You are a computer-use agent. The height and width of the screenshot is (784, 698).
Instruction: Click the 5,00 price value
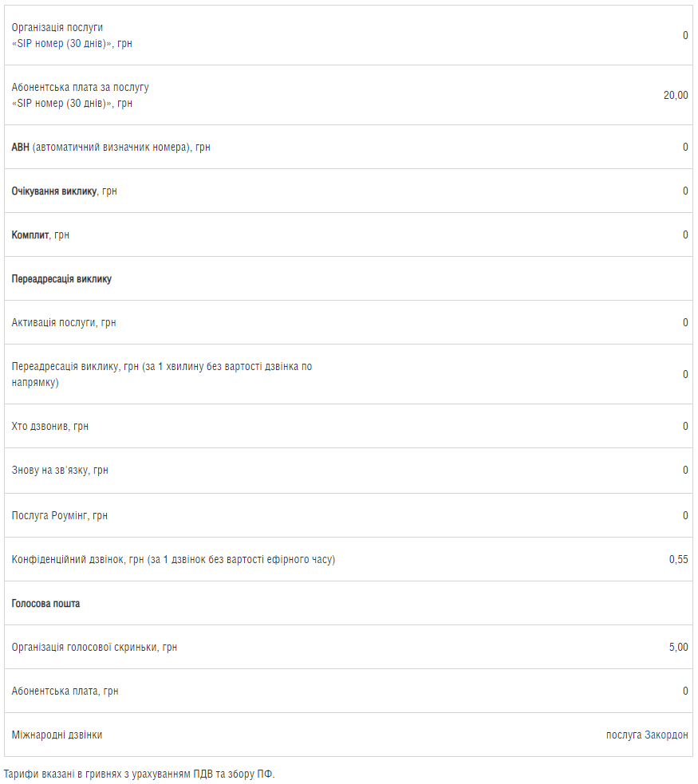[679, 647]
